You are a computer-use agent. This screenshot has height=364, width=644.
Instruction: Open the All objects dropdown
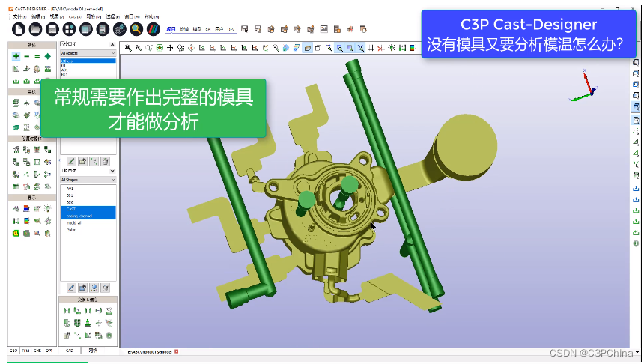tap(88, 53)
